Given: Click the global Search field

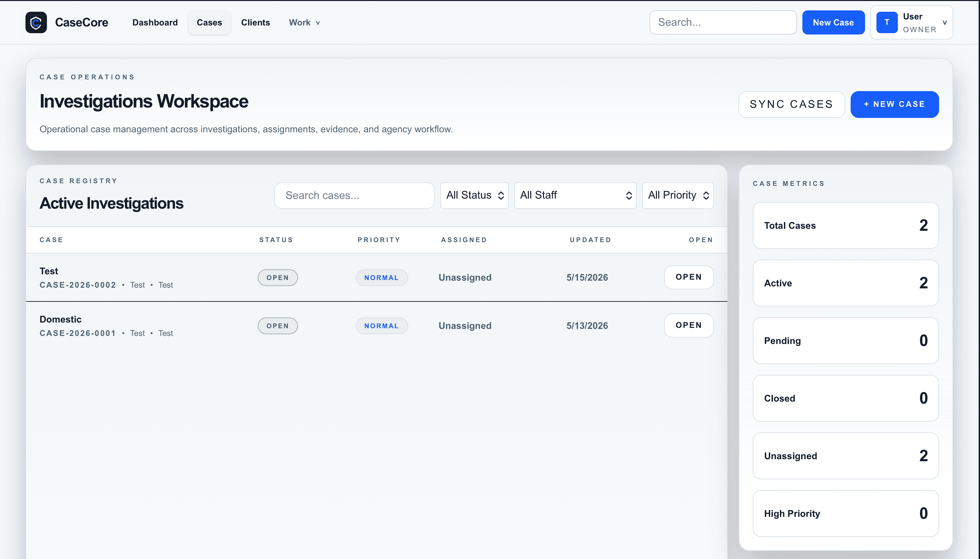Looking at the screenshot, I should 723,22.
